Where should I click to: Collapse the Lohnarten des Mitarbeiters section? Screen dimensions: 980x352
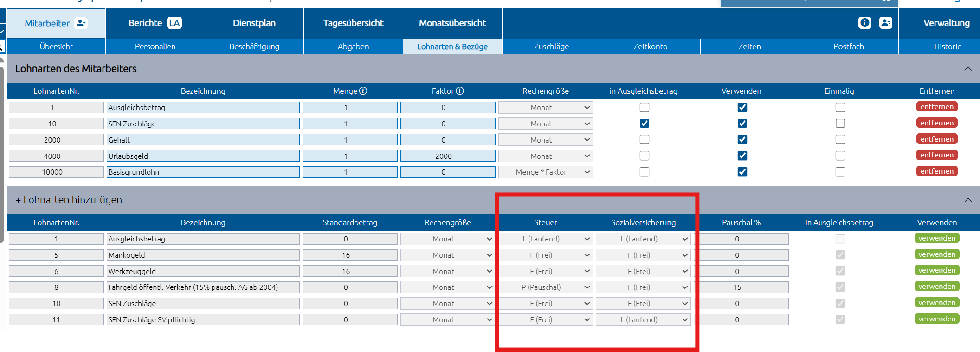[x=967, y=69]
